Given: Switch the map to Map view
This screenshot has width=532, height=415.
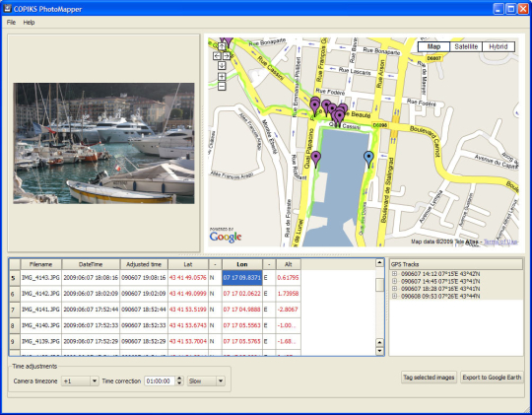Looking at the screenshot, I should pos(433,46).
